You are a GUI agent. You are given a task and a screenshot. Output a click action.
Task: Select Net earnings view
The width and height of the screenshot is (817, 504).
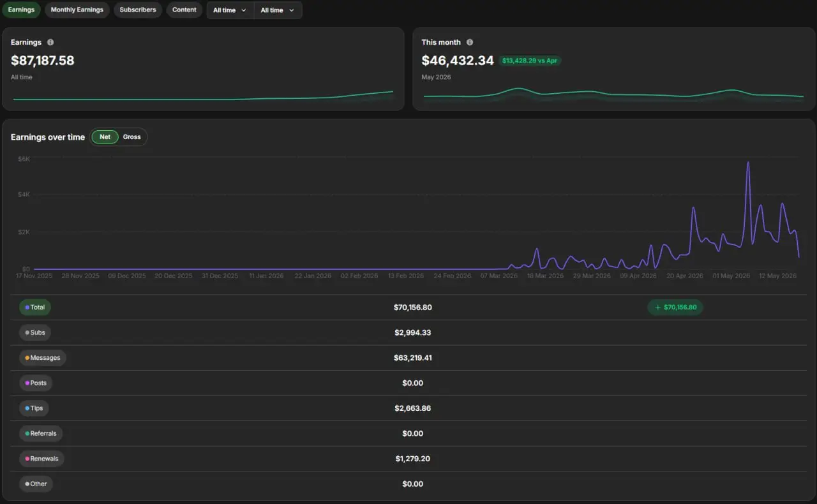(x=105, y=137)
